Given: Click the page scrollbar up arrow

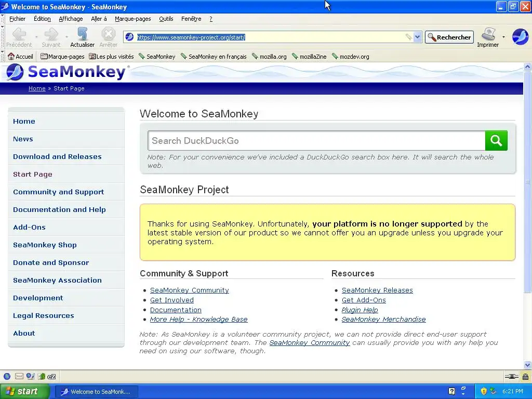Looking at the screenshot, I should tap(527, 66).
